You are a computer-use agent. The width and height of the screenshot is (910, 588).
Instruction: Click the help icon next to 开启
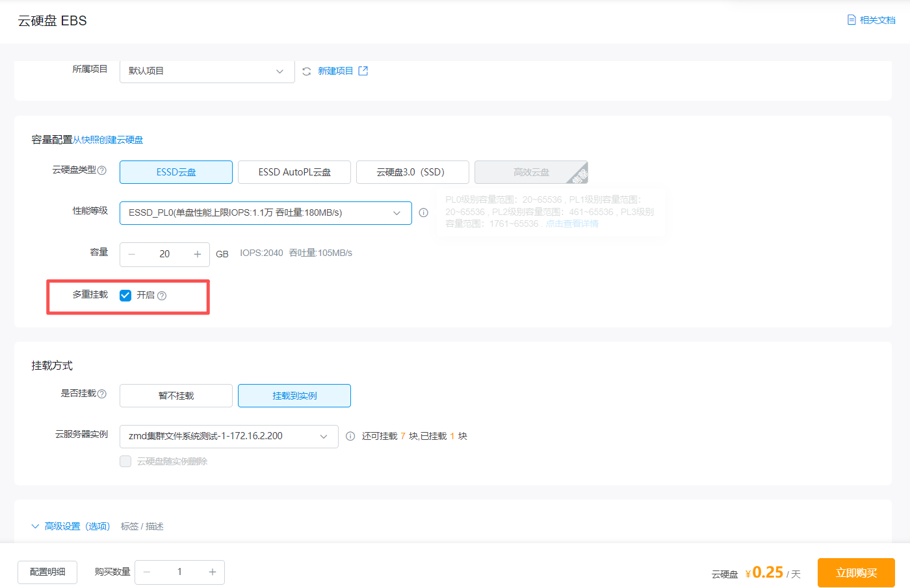pos(162,296)
